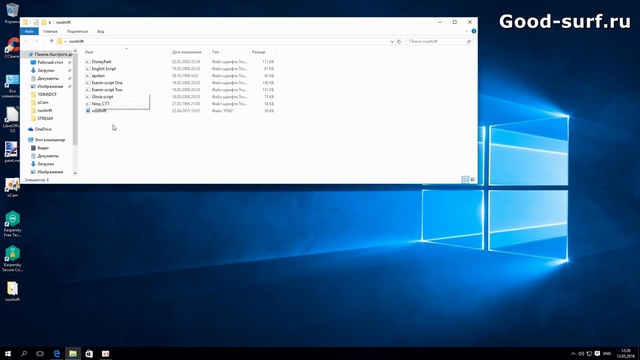Open OneDrive in the navigation pane
The width and height of the screenshot is (640, 360).
(43, 129)
